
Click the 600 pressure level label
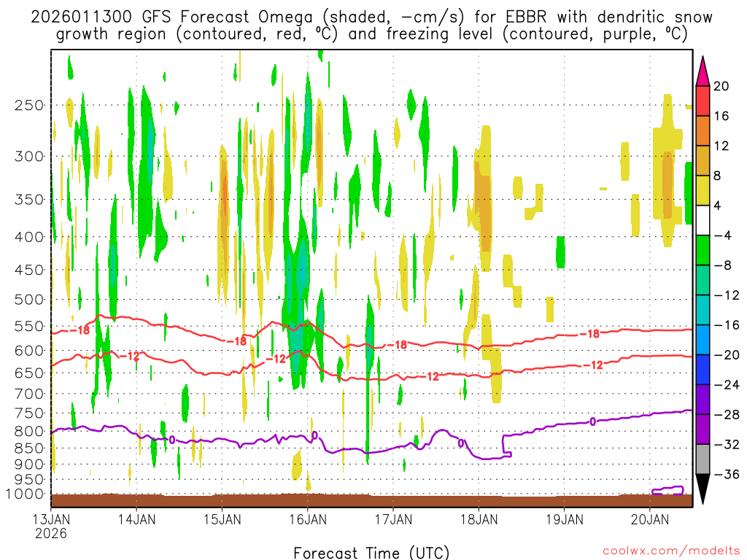click(x=28, y=351)
